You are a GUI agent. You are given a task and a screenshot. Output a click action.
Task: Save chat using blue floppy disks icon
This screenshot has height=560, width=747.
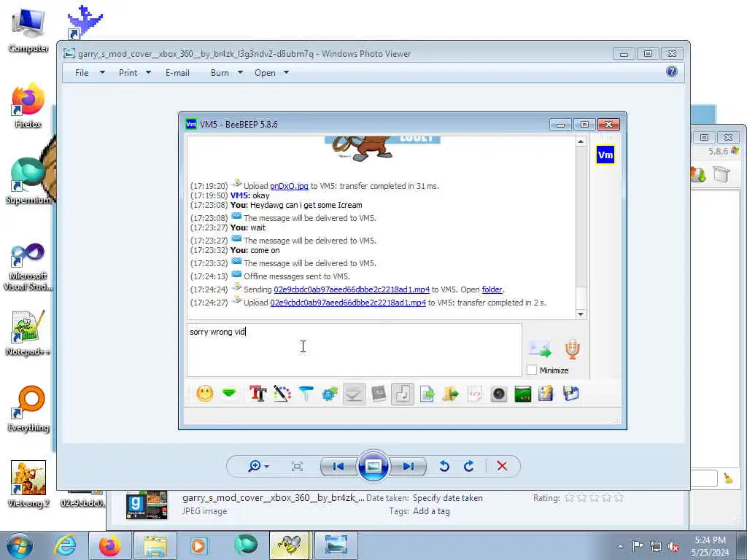pos(570,394)
